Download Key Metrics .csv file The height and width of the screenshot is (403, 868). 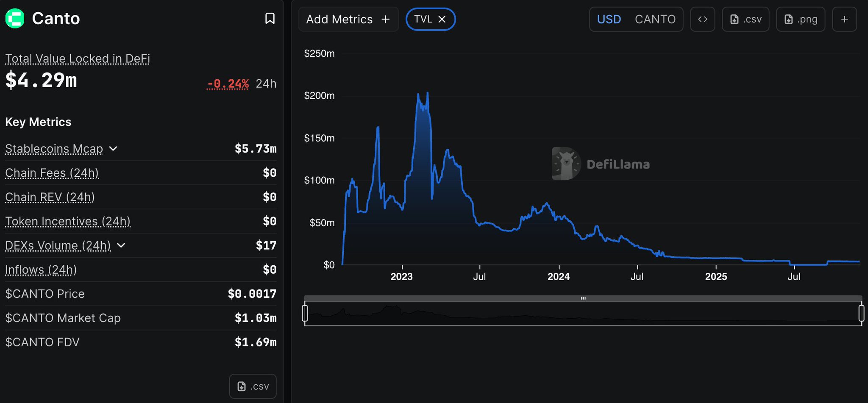tap(253, 386)
